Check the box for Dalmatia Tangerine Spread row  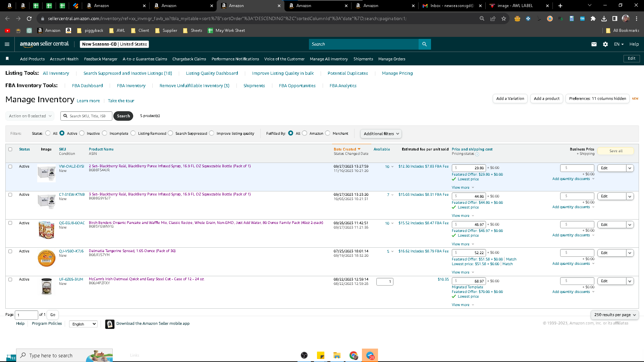point(10,251)
